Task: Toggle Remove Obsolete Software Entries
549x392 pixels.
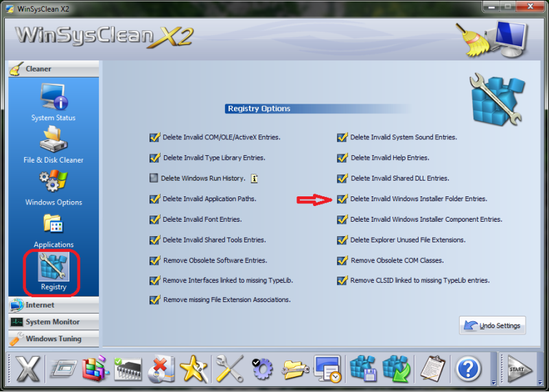Action: [154, 261]
